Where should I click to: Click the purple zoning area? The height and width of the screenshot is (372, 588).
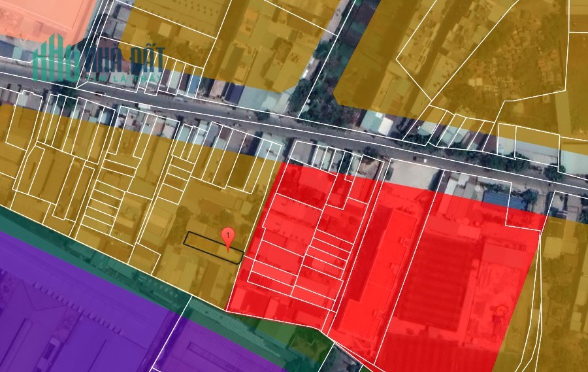coord(93,308)
